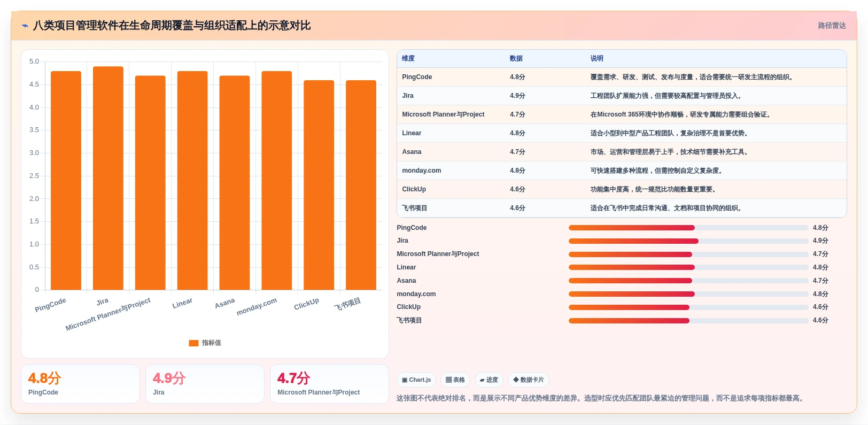This screenshot has height=425, width=868.
Task: Click the 4.9分 value beside Jira progress
Action: tap(820, 241)
